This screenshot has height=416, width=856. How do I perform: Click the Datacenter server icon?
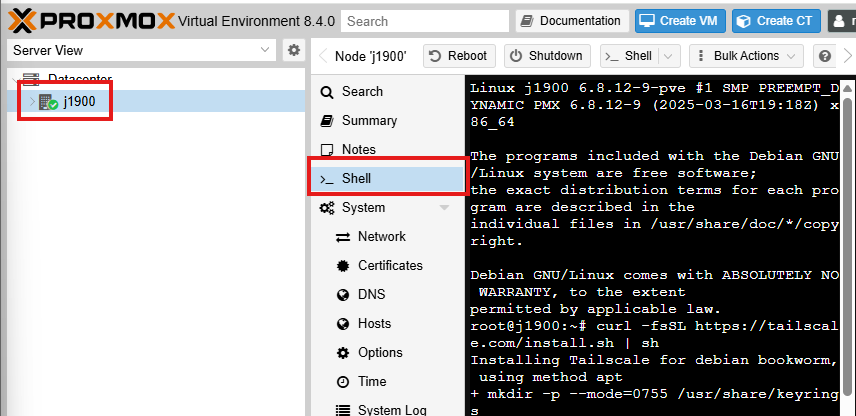[x=32, y=79]
